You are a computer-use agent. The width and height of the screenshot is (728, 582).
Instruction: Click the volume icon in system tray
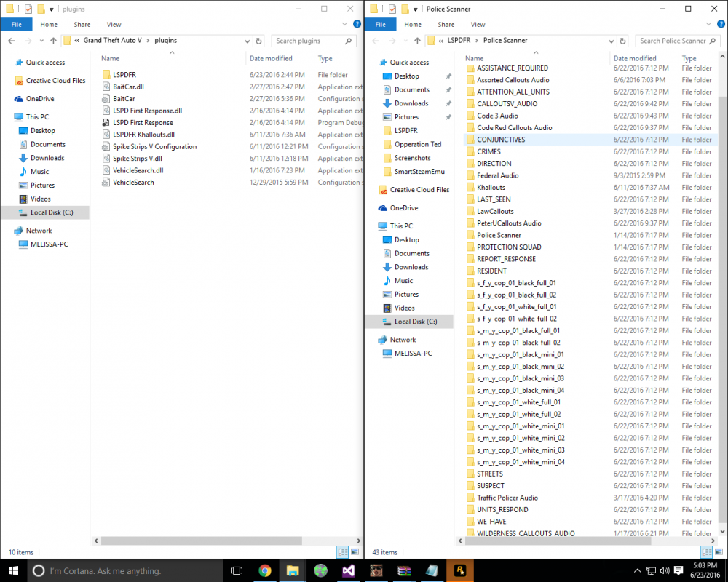[665, 570]
